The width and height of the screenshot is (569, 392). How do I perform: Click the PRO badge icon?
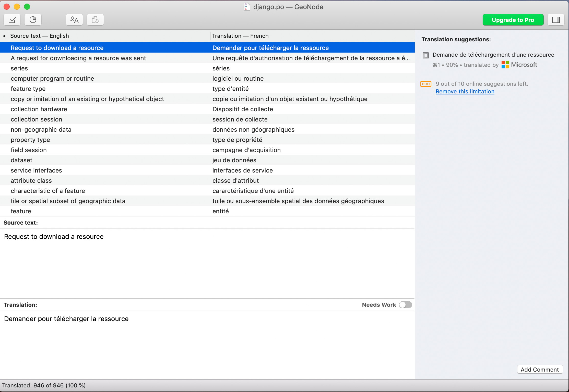(x=426, y=84)
